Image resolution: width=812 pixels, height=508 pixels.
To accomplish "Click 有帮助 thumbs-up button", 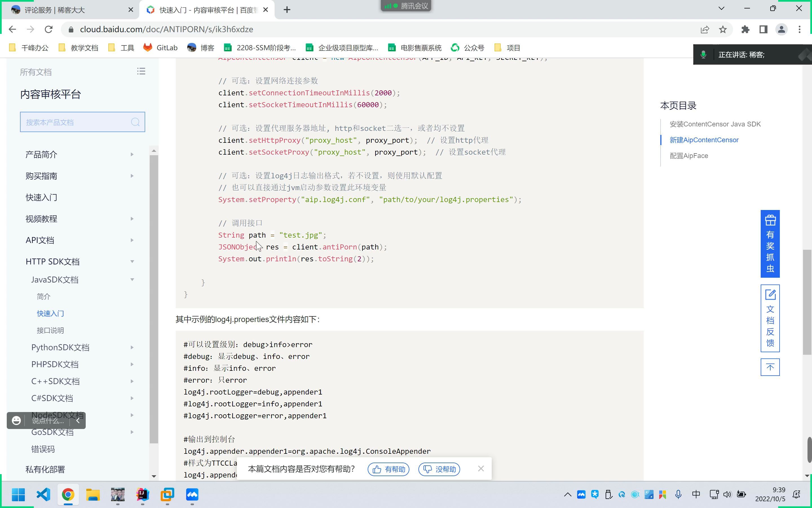I will pos(389,469).
